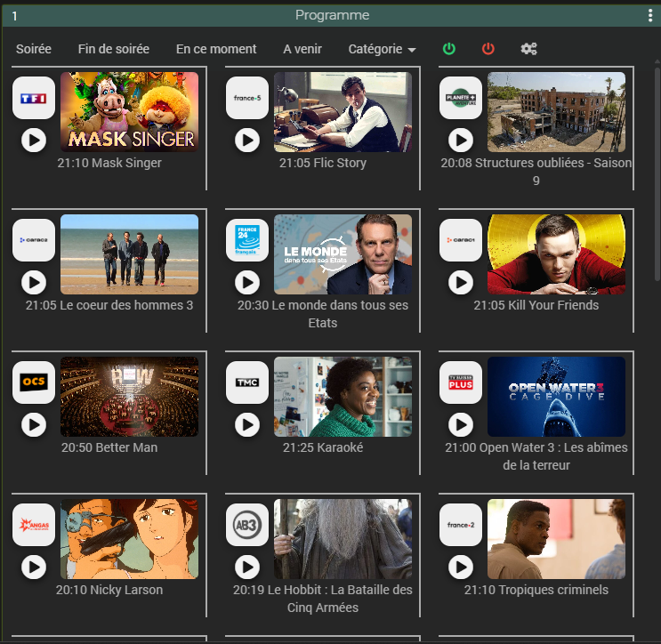Viewport: 661px width, 644px height.
Task: Play Open Water 3 on TV Suisse Plus
Action: (x=461, y=424)
